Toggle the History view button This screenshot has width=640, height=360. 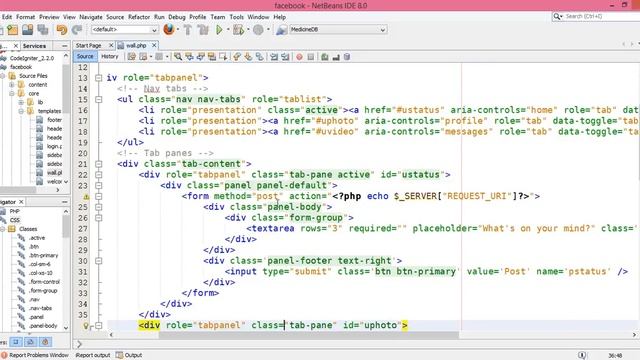[109, 56]
